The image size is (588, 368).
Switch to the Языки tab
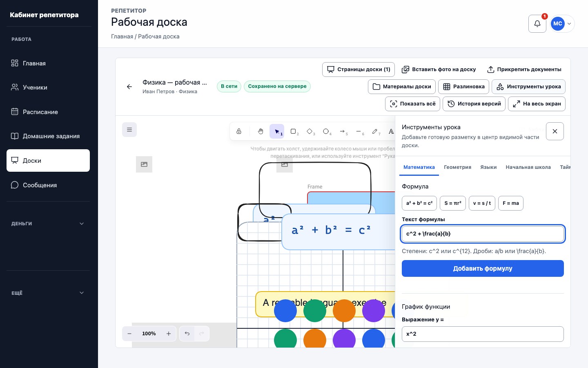(488, 167)
